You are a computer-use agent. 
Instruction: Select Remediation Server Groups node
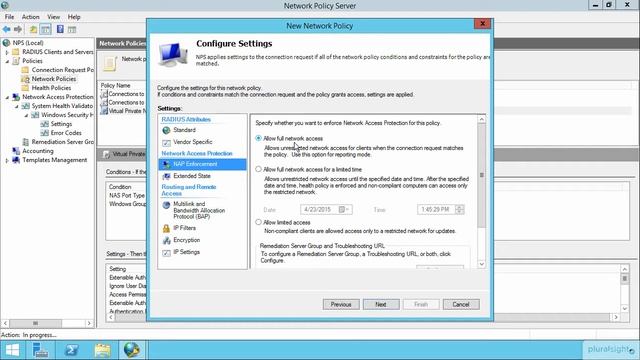tap(62, 142)
